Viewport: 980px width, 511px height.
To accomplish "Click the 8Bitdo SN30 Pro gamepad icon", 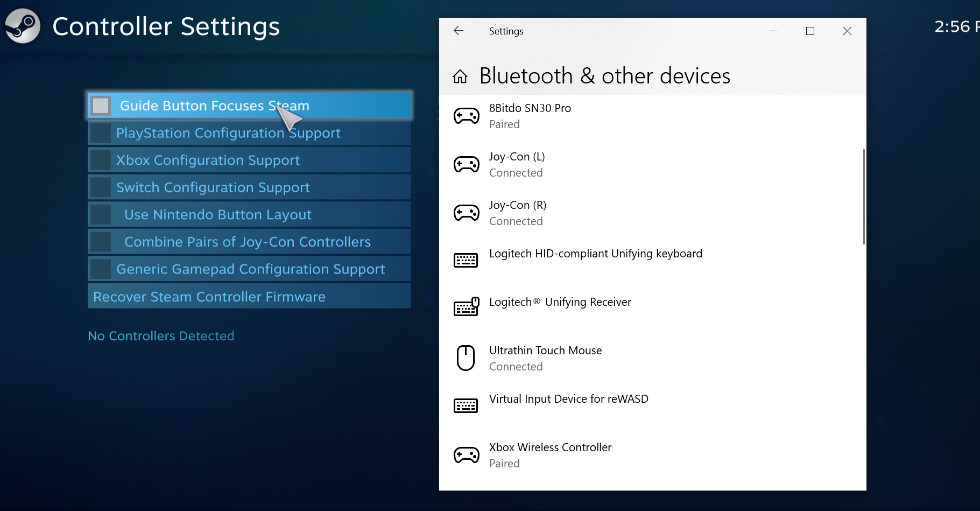I will point(466,116).
